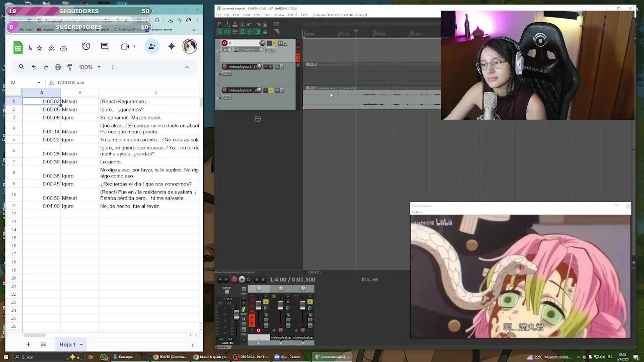This screenshot has width=644, height=362.
Task: Open all sheets list icon
Action: pos(43,344)
